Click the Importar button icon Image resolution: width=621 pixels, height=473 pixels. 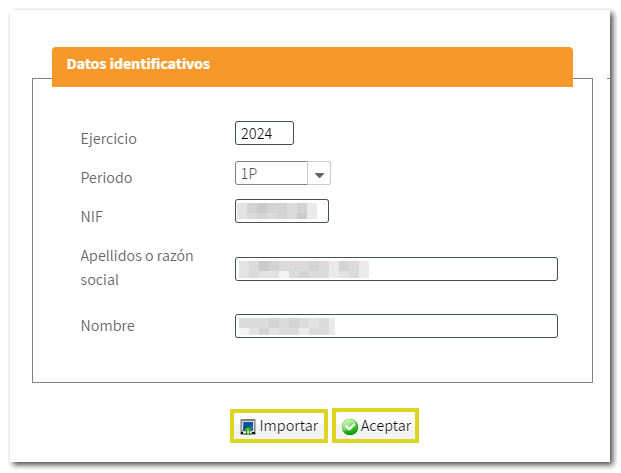248,427
